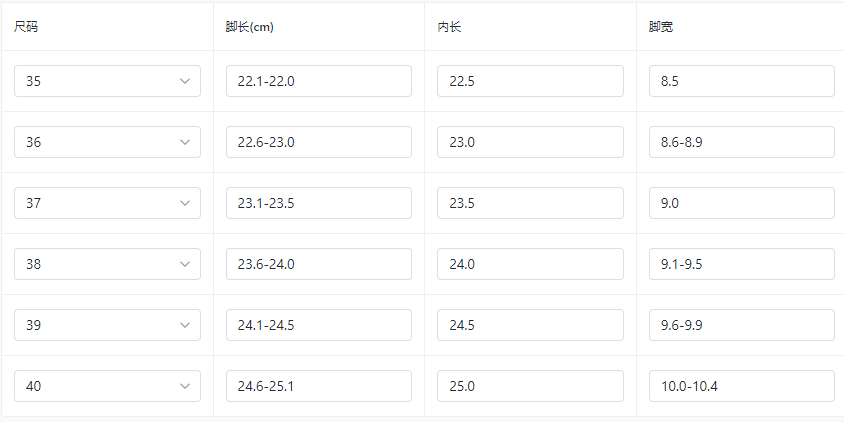This screenshot has height=422, width=844.
Task: Click the chevron arrow beside size 39
Action: coord(185,325)
